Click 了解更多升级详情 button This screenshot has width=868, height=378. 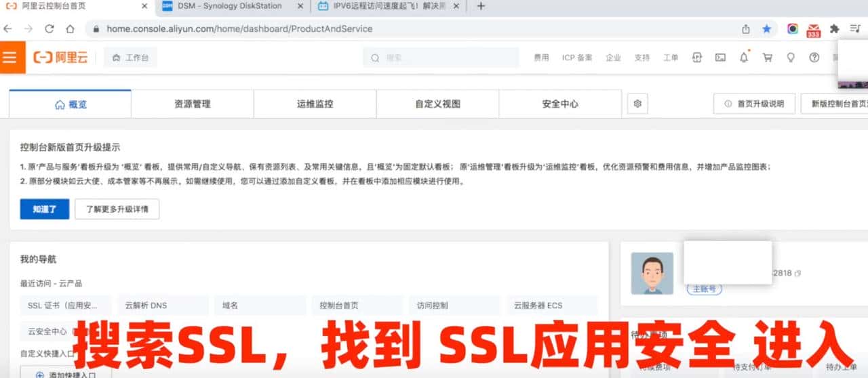click(x=117, y=209)
